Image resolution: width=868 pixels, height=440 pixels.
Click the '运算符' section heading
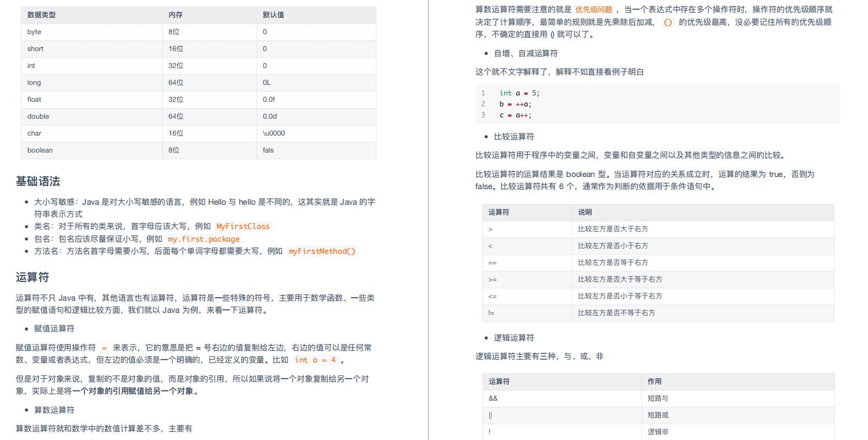32,278
